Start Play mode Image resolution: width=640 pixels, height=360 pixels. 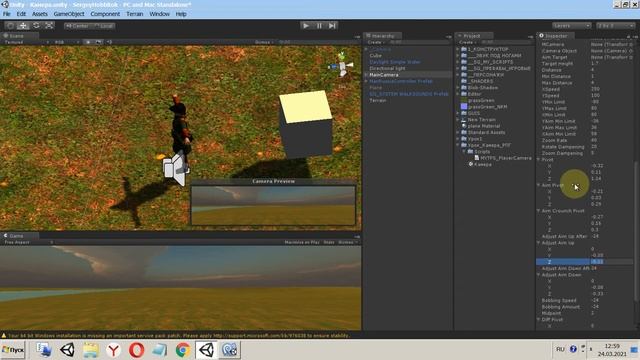pyautogui.click(x=306, y=26)
